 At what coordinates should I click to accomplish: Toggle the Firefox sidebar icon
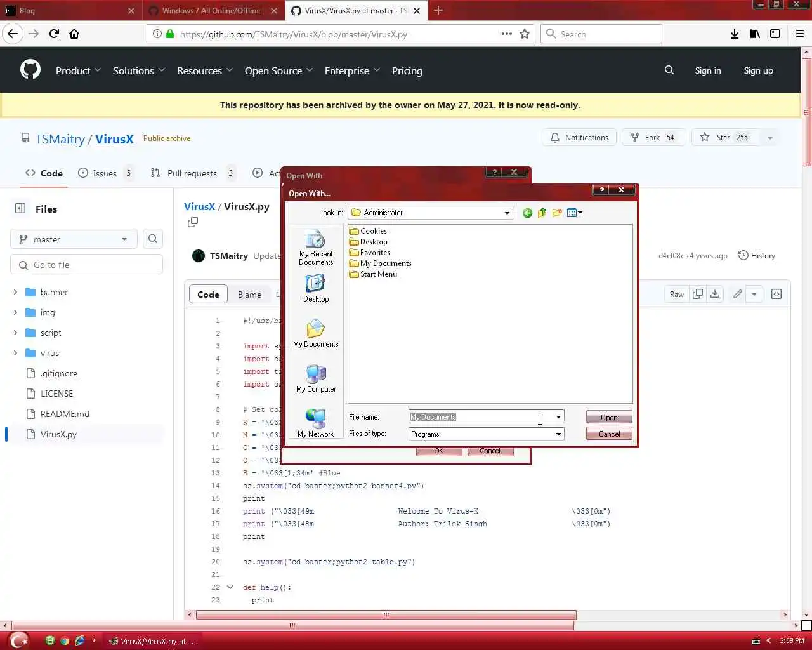click(775, 34)
